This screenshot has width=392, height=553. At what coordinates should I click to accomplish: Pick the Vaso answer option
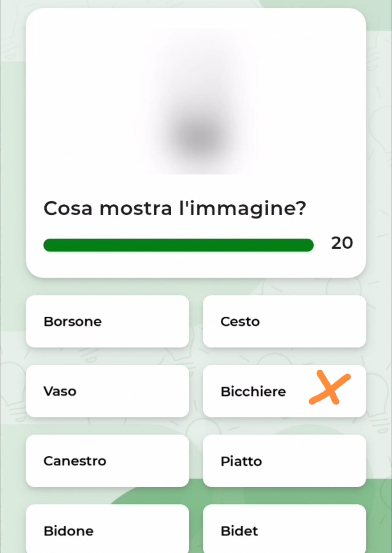(107, 391)
